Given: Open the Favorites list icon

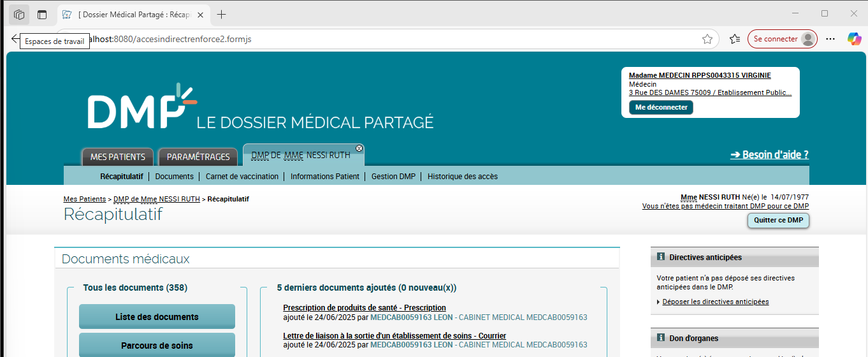Looking at the screenshot, I should 735,39.
